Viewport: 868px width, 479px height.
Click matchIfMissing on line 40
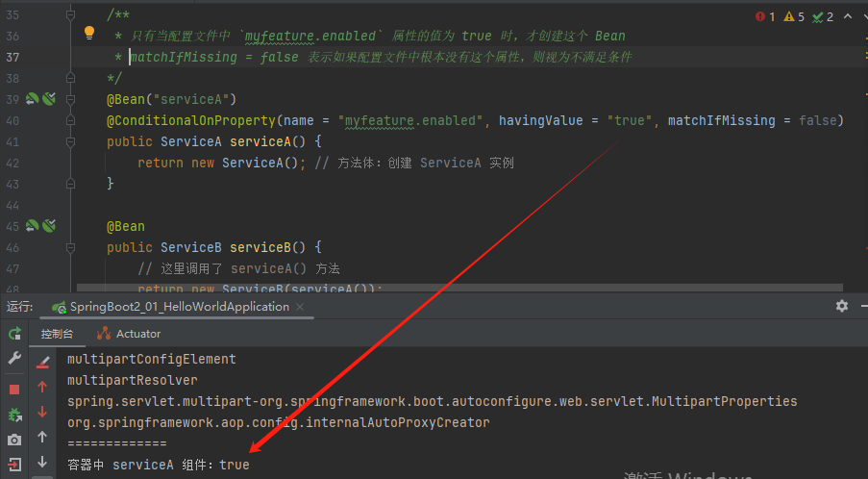[x=721, y=120]
